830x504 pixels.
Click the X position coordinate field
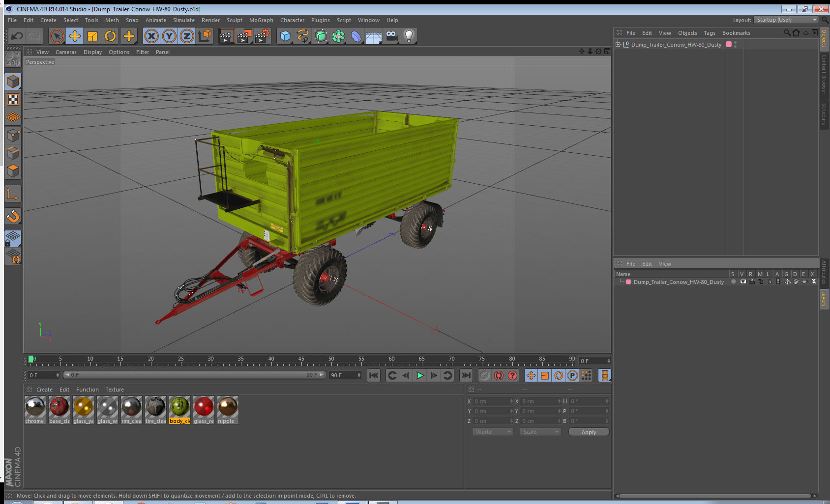tap(493, 401)
